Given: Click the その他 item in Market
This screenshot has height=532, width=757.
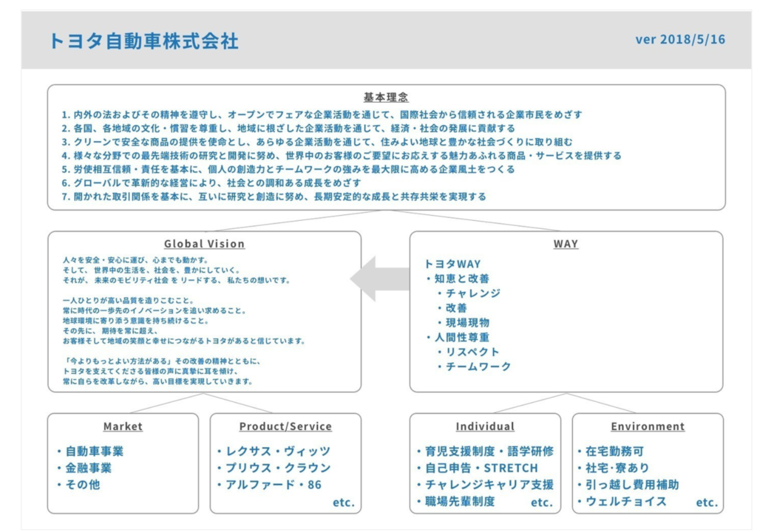Looking at the screenshot, I should 78,484.
